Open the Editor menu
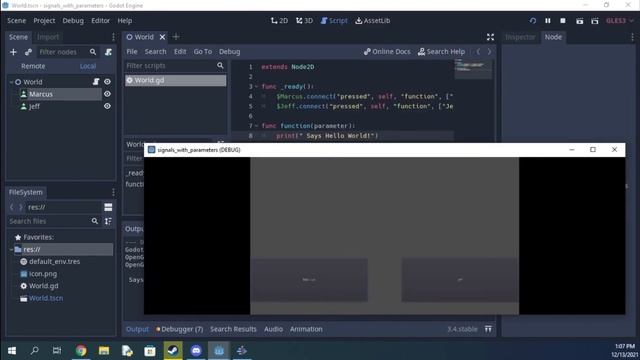Viewport: 640px width, 360px height. (100, 20)
